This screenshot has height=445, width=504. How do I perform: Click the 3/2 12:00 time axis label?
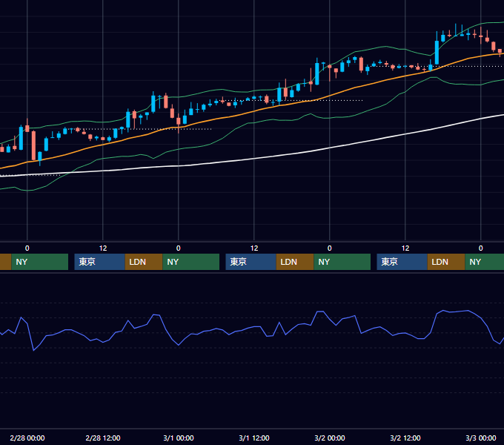click(x=405, y=438)
